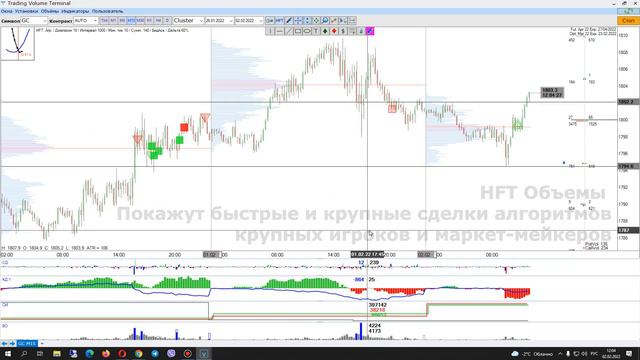Viewport: 640px width, 360px height.
Task: Select the Tick timeframe button
Action: pos(104,20)
